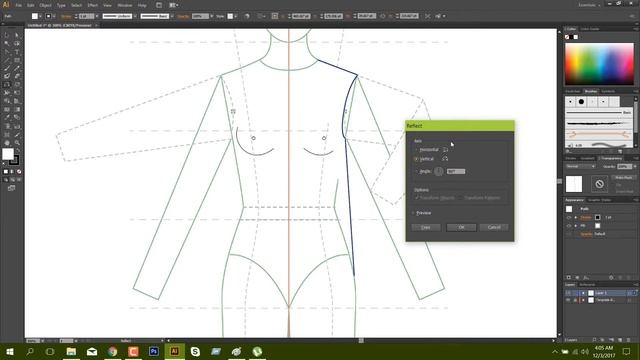The width and height of the screenshot is (640, 360).
Task: Open stroke color dropdown in control bar
Action: click(x=54, y=16)
